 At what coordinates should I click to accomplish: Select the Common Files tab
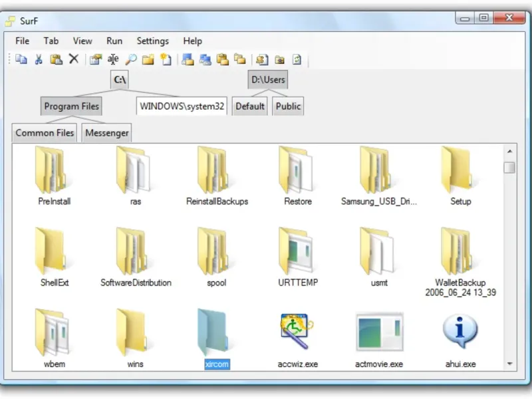tap(45, 132)
